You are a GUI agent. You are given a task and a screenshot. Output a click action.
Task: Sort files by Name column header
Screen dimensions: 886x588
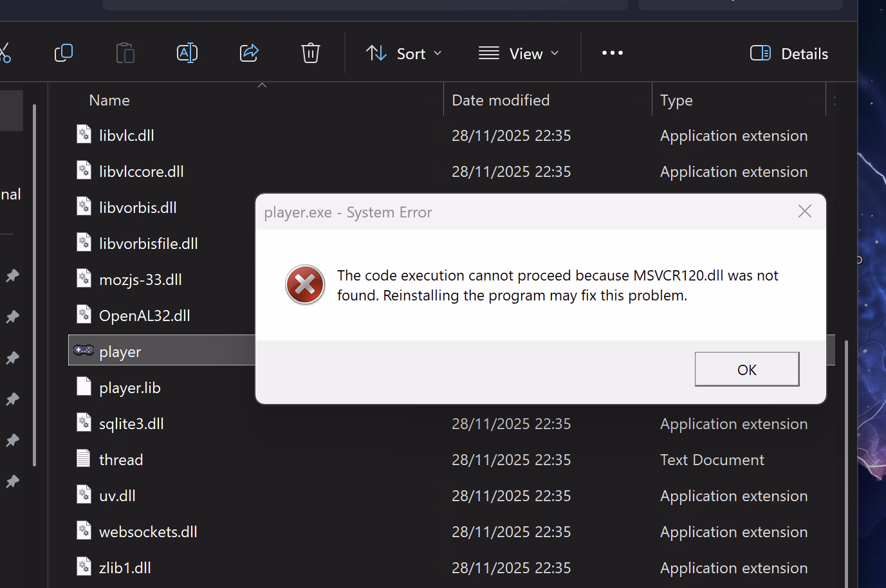[109, 100]
